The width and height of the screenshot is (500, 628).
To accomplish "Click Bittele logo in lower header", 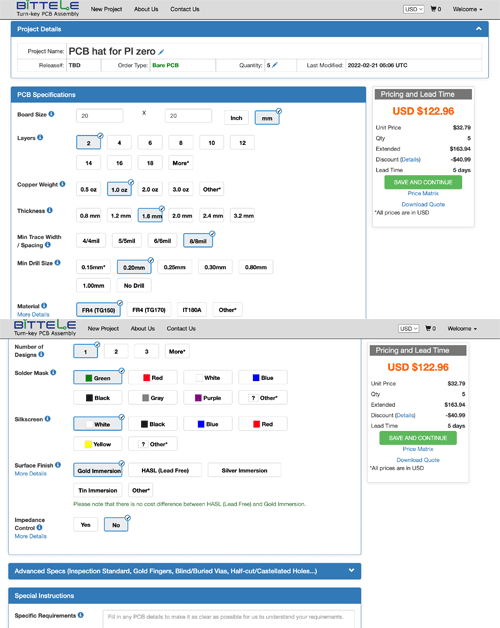I will [44, 328].
